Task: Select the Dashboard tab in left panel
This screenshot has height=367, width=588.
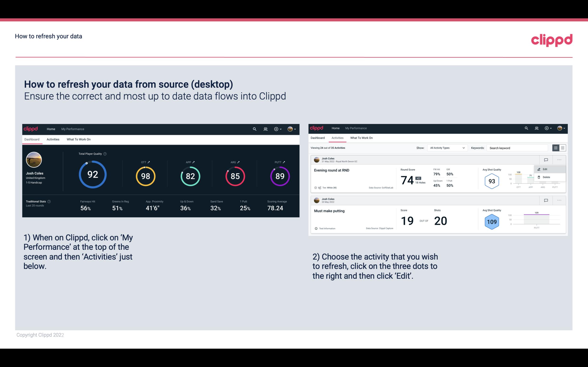Action: coord(32,139)
